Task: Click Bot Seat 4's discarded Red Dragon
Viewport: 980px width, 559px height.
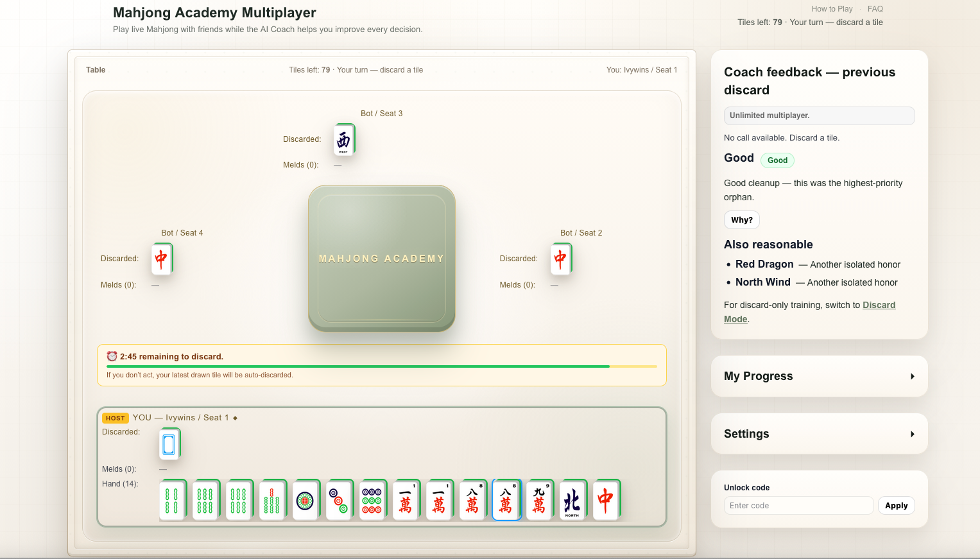Action: tap(162, 259)
